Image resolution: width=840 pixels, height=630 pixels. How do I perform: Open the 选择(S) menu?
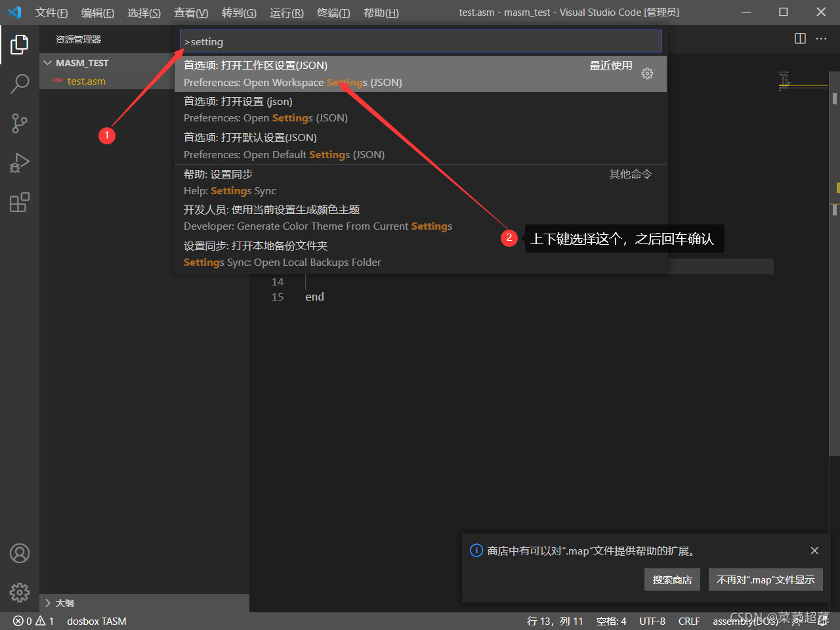(144, 12)
